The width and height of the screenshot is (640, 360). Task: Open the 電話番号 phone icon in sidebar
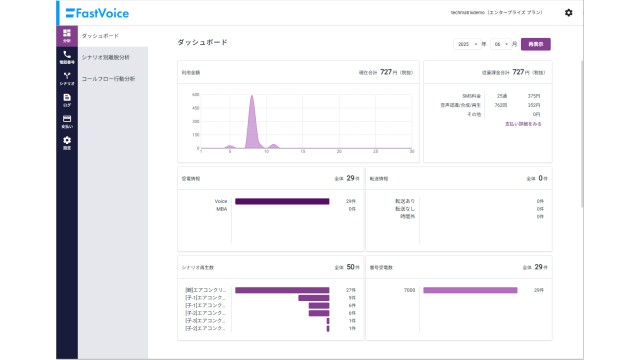point(67,57)
